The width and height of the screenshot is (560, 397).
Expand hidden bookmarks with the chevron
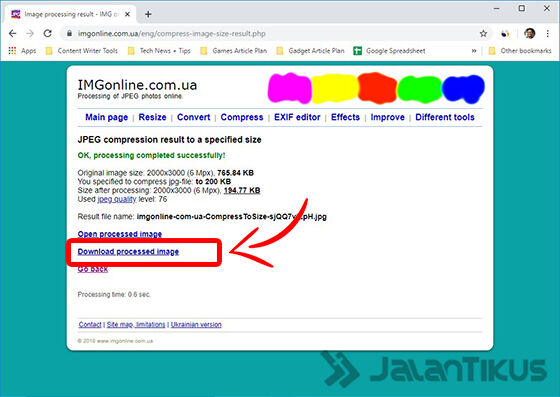pos(474,51)
